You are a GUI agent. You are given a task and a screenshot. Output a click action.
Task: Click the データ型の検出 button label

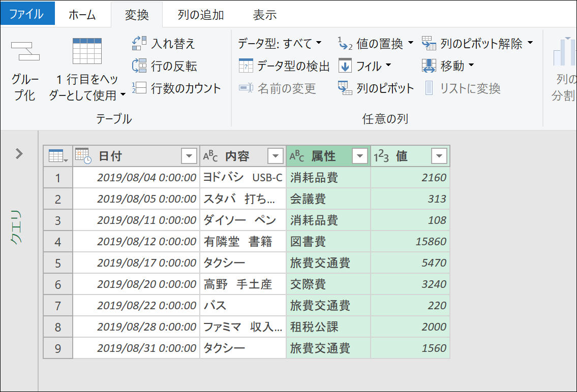pos(293,66)
